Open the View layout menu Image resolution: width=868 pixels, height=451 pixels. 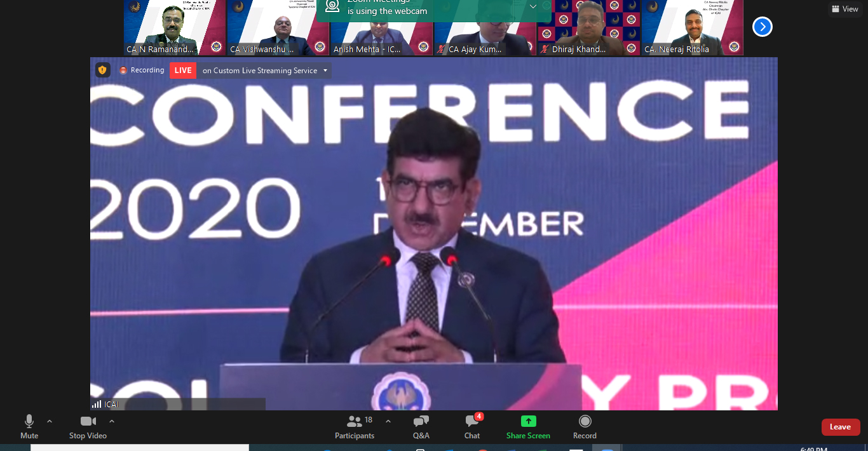pyautogui.click(x=844, y=9)
